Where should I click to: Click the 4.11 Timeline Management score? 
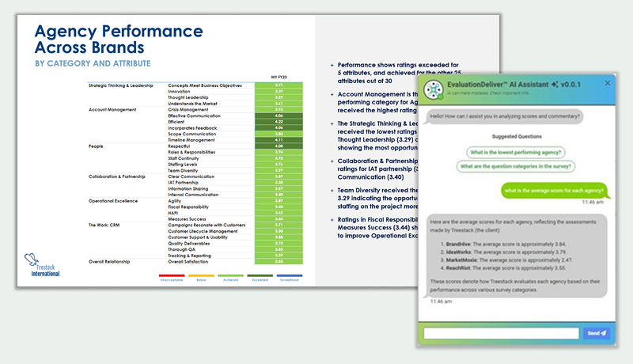pos(279,140)
